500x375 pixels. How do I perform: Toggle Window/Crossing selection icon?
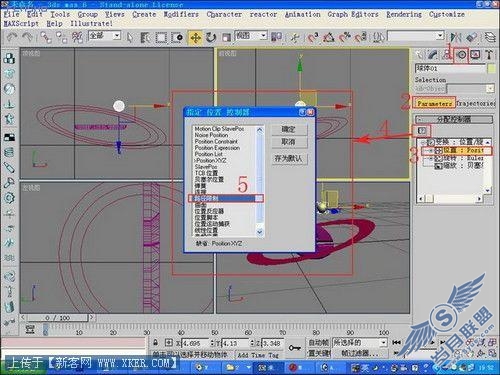click(x=177, y=37)
